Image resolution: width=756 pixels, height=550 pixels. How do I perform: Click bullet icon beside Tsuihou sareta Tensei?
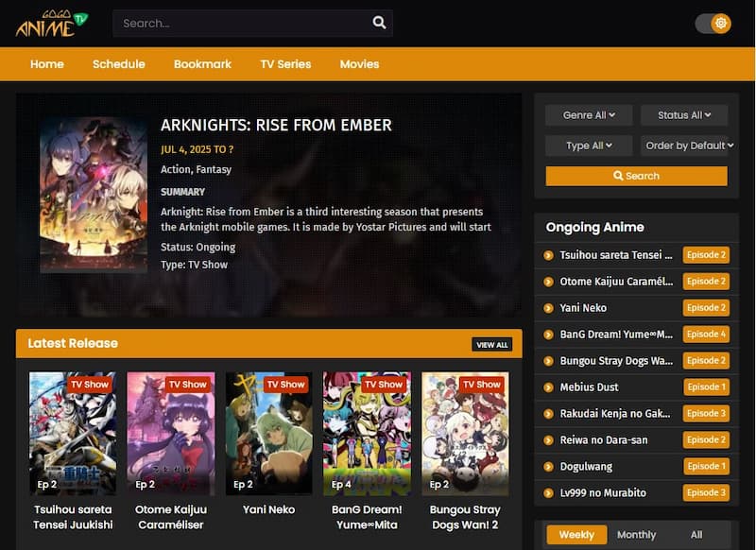[548, 255]
